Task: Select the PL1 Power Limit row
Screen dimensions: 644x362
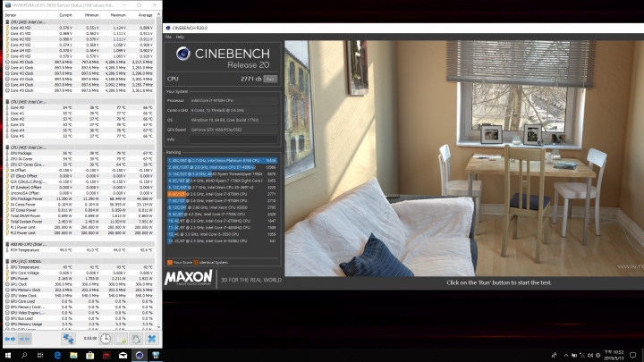Action: 80,227
